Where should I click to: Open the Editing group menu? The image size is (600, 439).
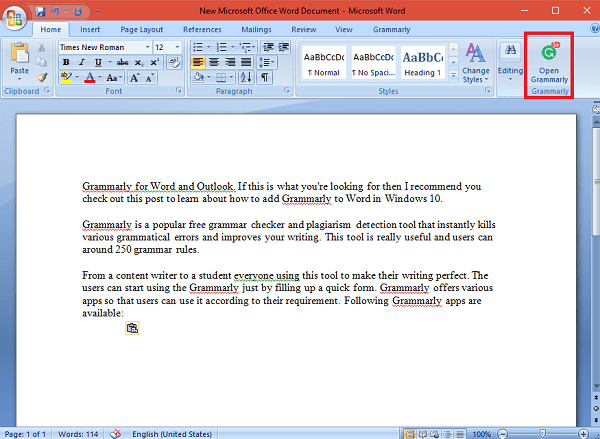pyautogui.click(x=510, y=63)
